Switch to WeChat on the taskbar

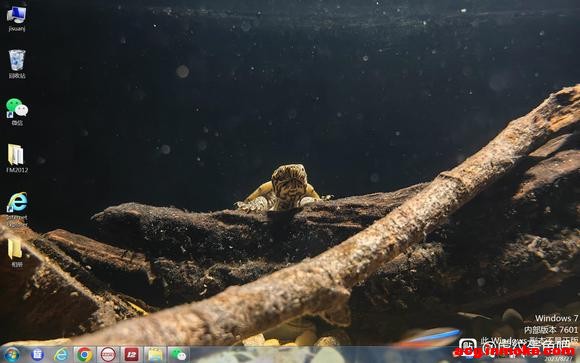pos(179,355)
